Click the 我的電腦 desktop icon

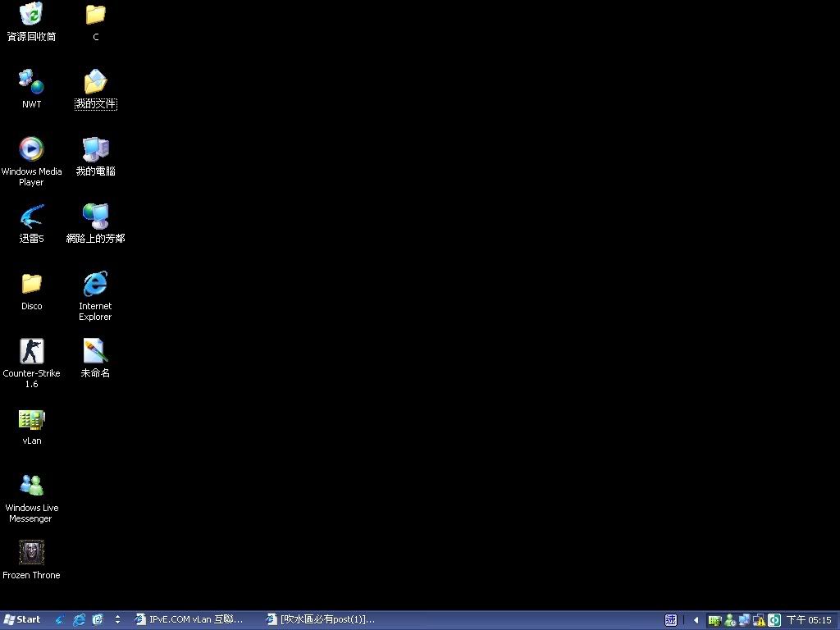(x=95, y=149)
